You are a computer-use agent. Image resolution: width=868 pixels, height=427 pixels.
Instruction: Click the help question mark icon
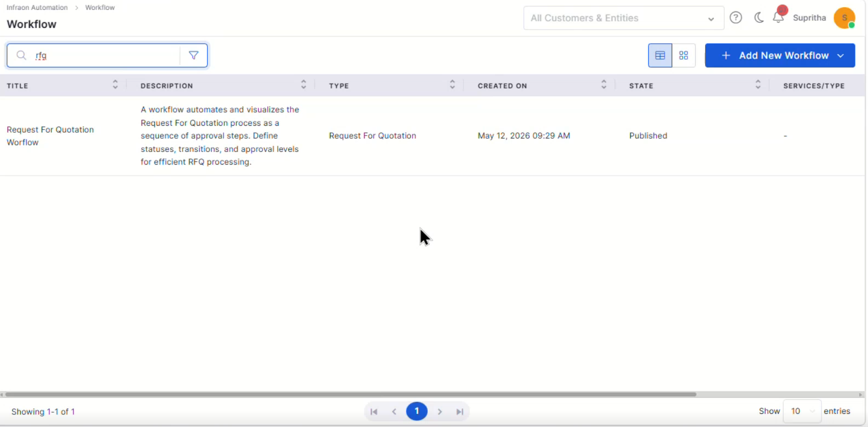(x=736, y=17)
